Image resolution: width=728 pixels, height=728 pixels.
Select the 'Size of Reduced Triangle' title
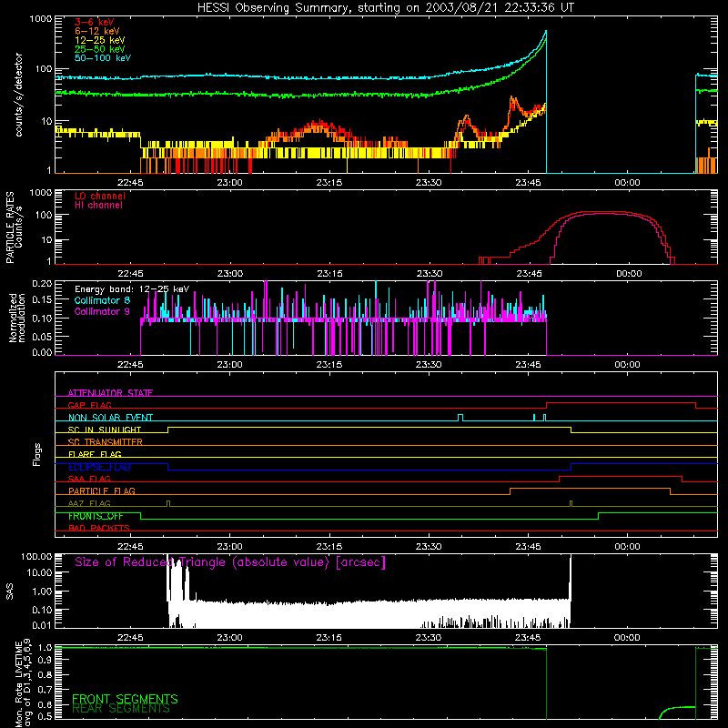coord(230,562)
